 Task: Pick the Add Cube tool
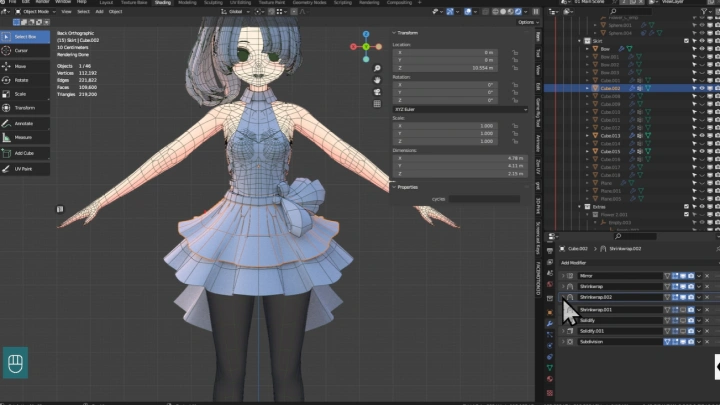coord(22,153)
